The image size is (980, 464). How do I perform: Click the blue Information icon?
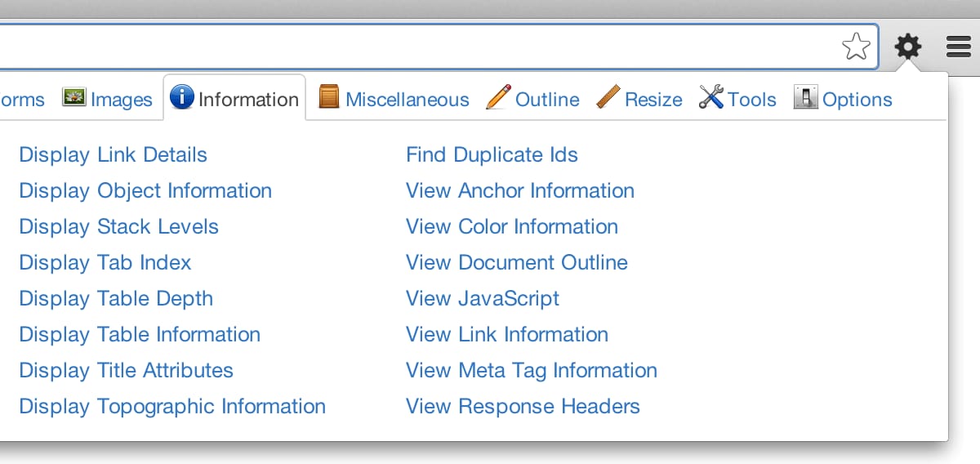181,97
